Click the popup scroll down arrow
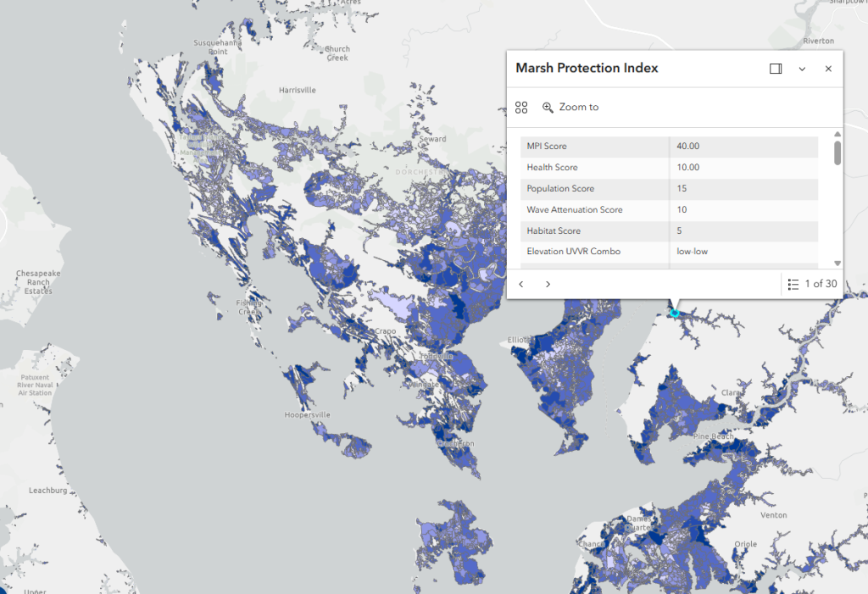868x594 pixels. pos(837,264)
